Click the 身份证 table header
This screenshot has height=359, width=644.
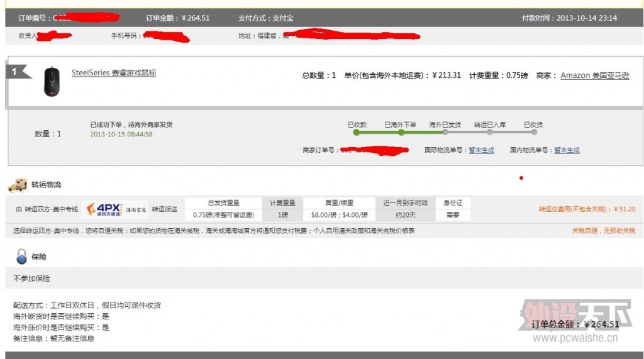point(453,203)
